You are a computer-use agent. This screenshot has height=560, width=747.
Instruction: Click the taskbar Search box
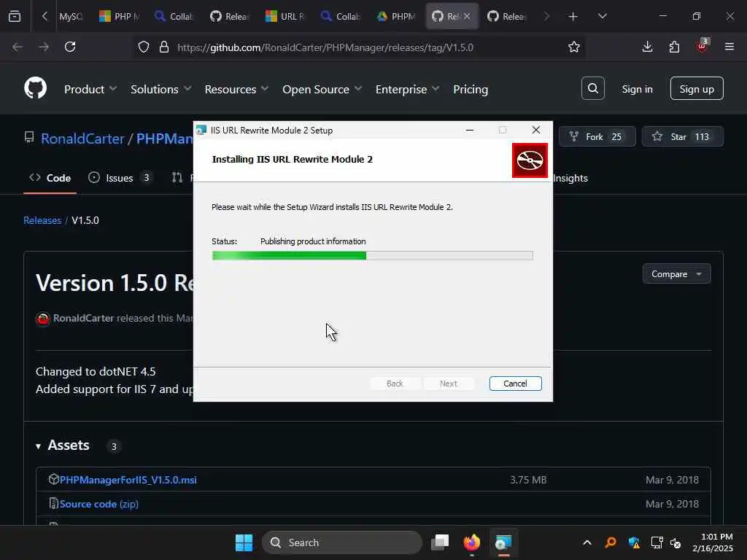click(342, 542)
